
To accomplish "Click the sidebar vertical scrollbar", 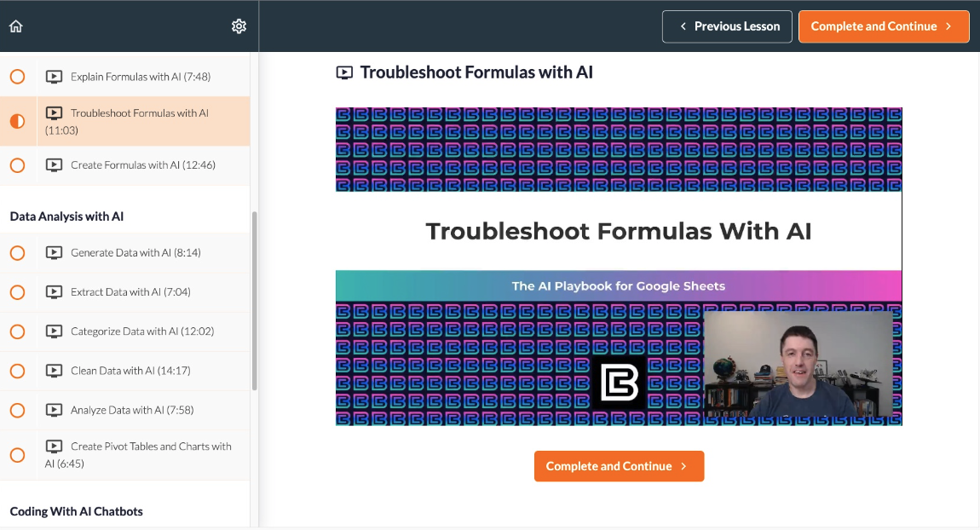I will click(x=255, y=301).
